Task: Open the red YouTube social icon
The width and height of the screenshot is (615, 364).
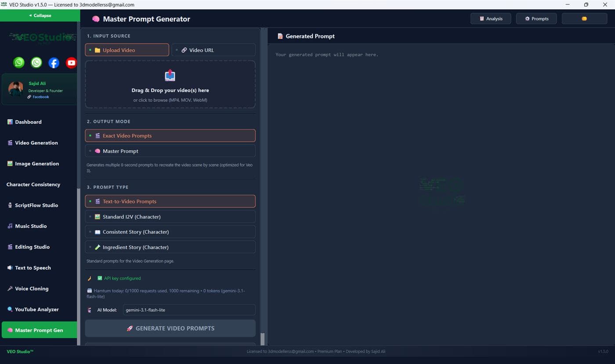Action: tap(71, 63)
